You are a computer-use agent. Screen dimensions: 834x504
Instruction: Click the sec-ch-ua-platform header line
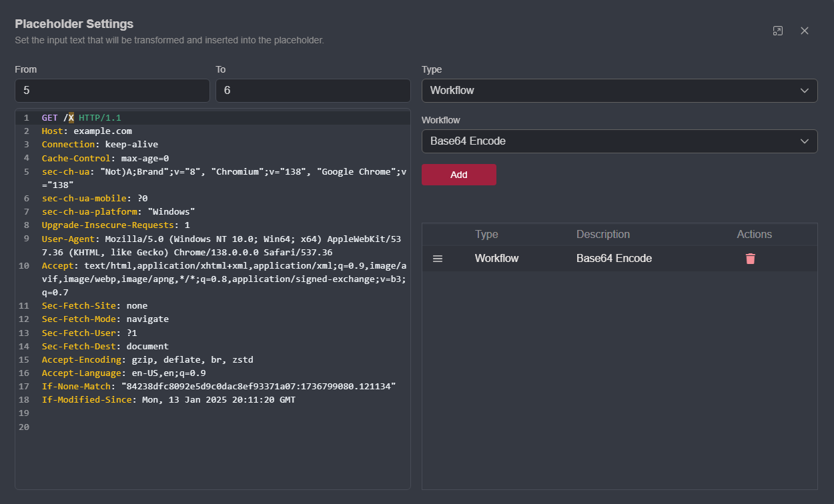coord(118,212)
